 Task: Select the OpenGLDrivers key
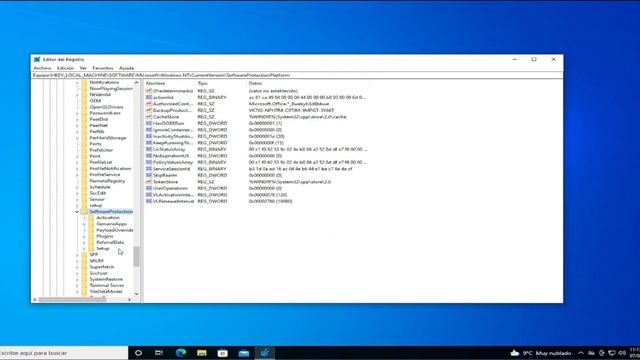(107, 107)
